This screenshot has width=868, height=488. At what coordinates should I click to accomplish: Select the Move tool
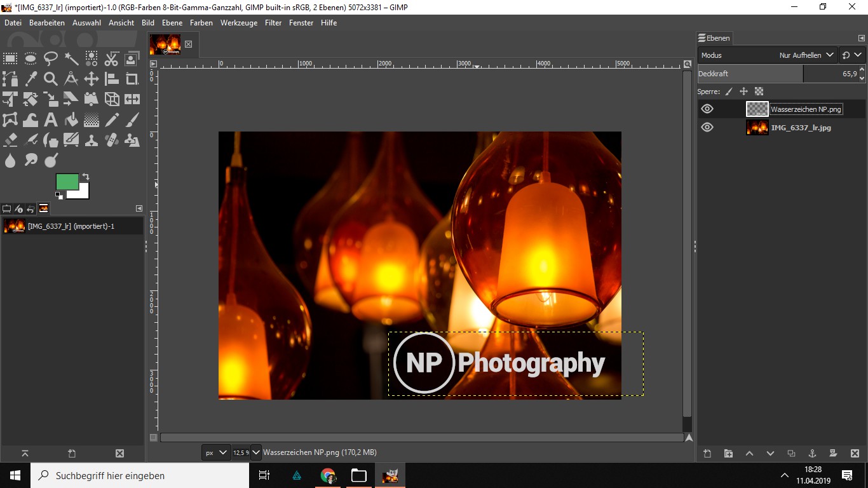92,79
